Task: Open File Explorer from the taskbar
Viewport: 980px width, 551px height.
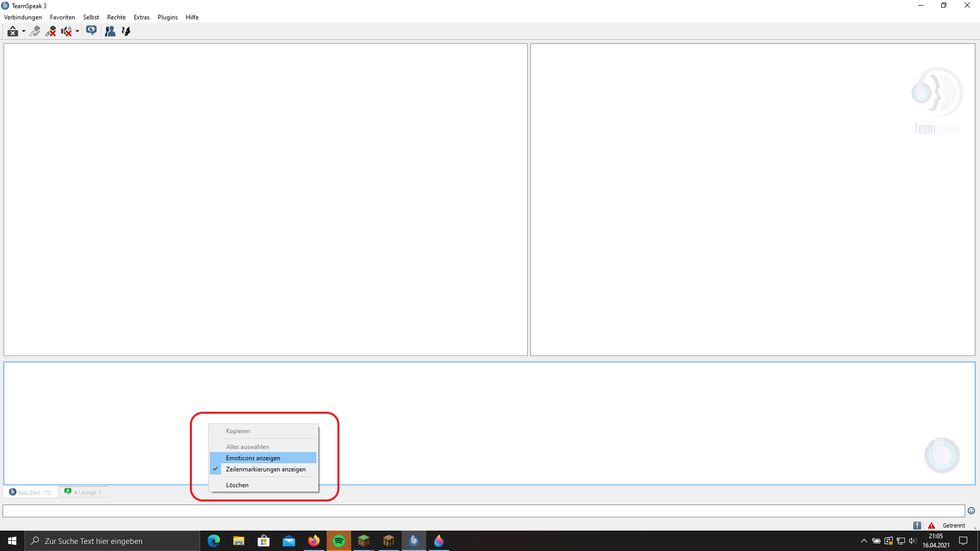Action: click(x=239, y=541)
